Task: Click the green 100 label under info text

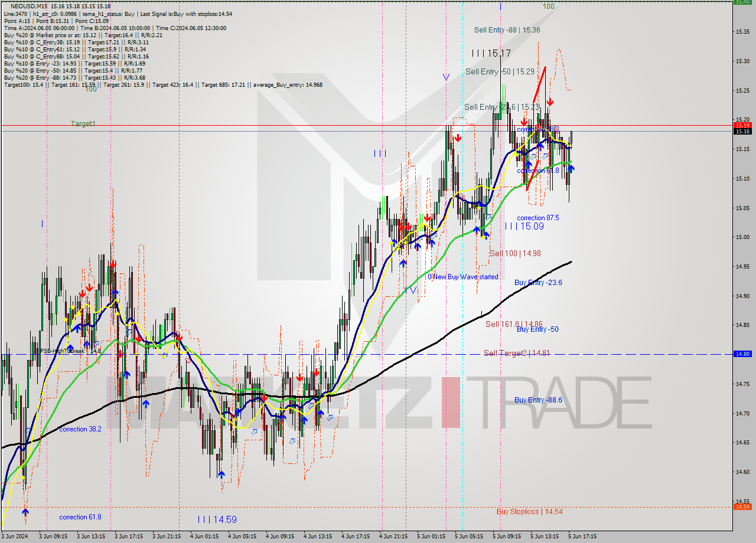Action: (90, 90)
